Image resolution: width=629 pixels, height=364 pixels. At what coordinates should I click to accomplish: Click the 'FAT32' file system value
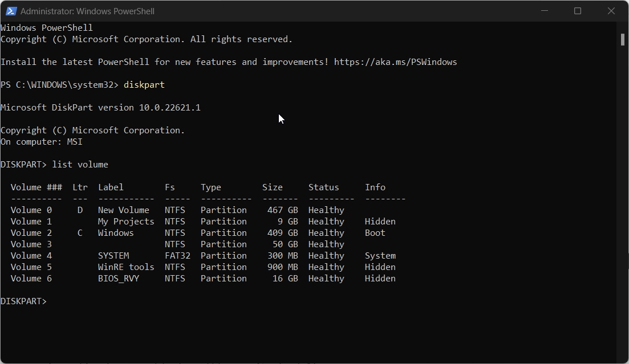coord(177,256)
